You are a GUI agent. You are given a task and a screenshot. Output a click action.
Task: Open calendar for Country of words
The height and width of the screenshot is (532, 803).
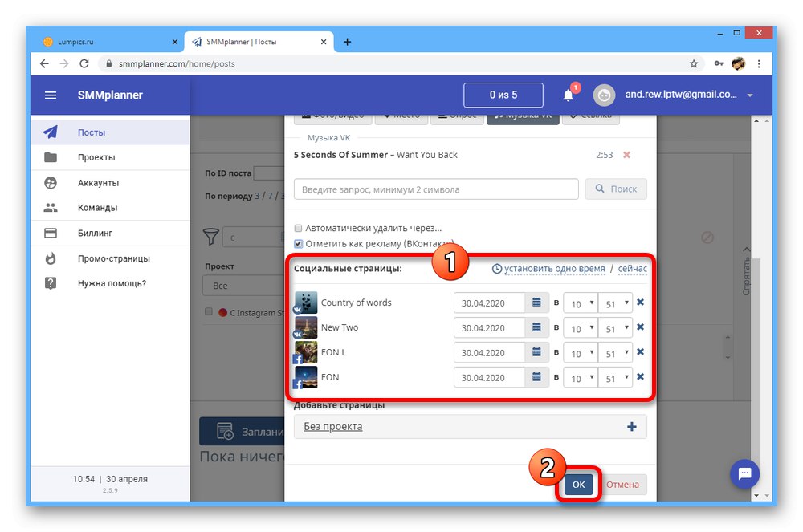pyautogui.click(x=536, y=303)
